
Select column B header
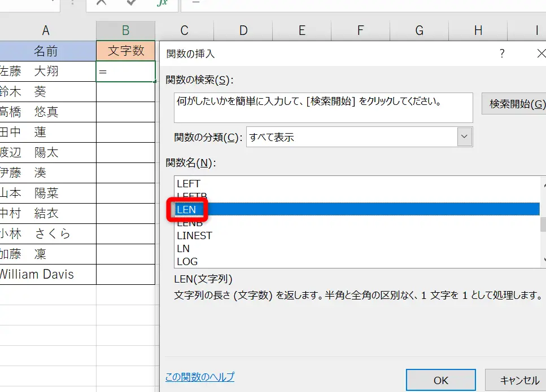tap(125, 31)
